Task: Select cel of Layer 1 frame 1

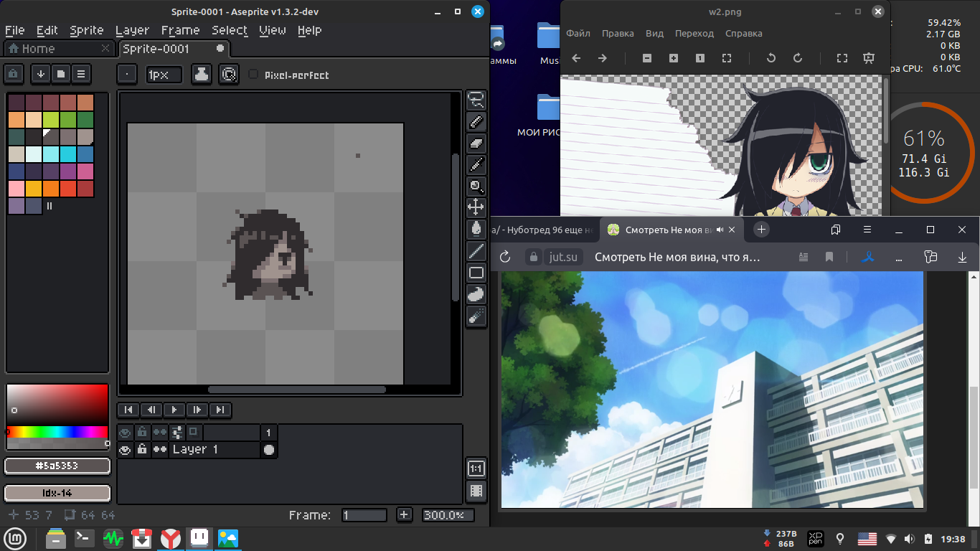Action: click(x=268, y=450)
